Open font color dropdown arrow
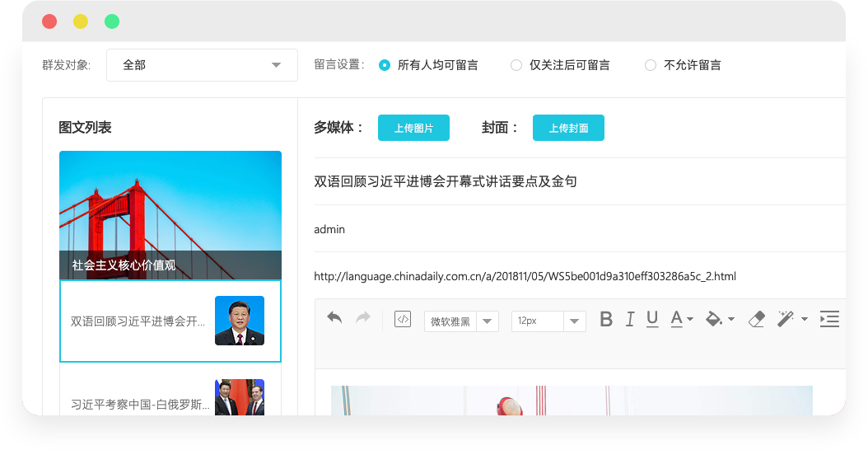 (690, 319)
